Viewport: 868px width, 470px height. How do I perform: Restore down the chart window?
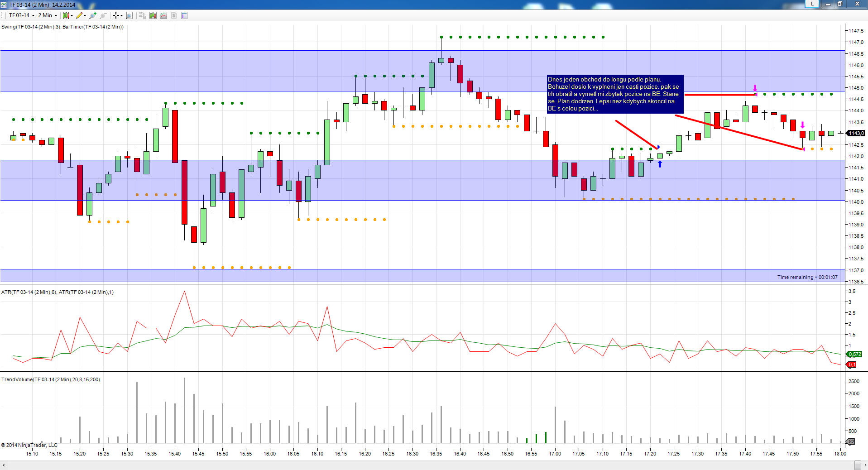[x=839, y=4]
